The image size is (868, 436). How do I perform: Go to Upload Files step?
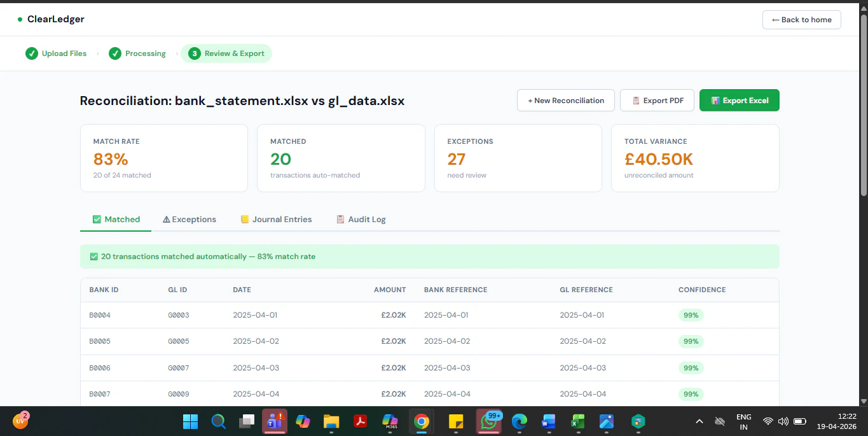click(x=56, y=53)
